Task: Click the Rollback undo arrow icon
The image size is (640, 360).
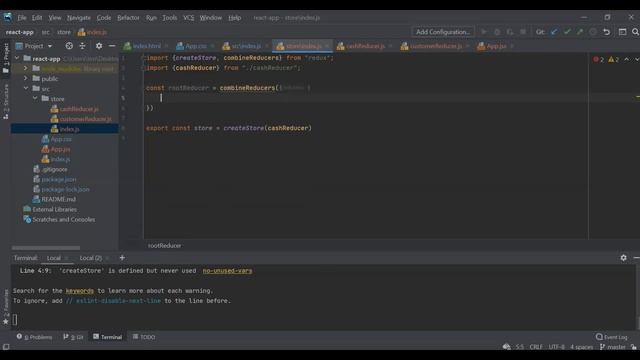Action: (x=607, y=32)
